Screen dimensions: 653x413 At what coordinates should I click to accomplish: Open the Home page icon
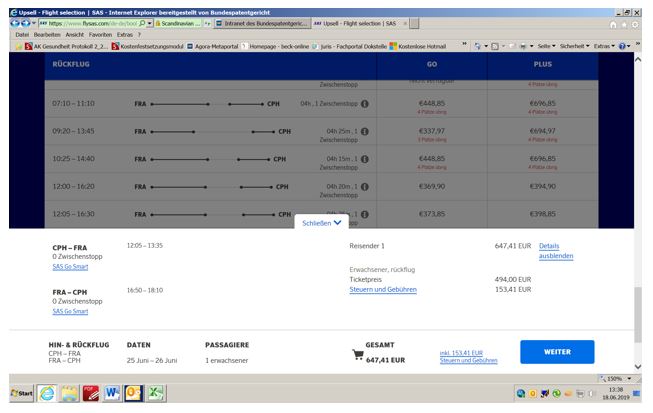point(613,25)
